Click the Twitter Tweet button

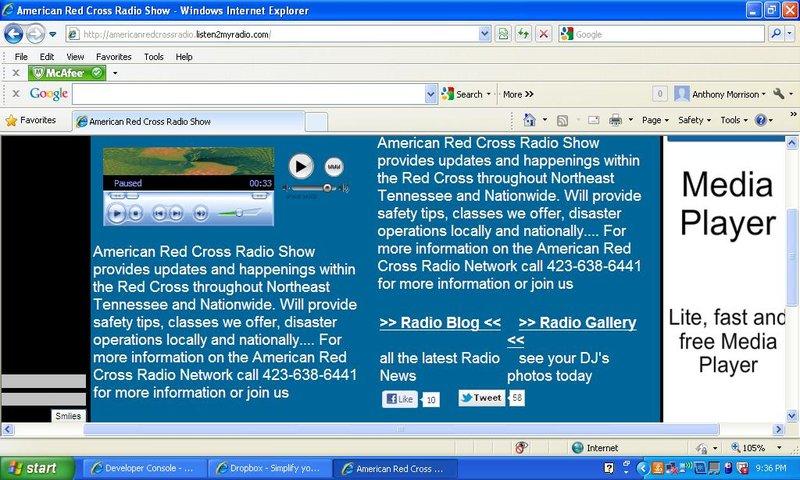click(481, 398)
